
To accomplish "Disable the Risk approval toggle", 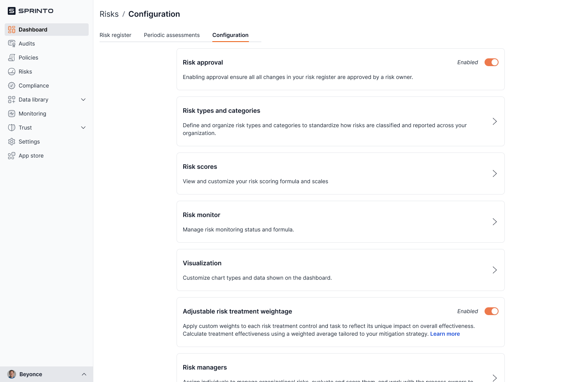I will click(491, 62).
